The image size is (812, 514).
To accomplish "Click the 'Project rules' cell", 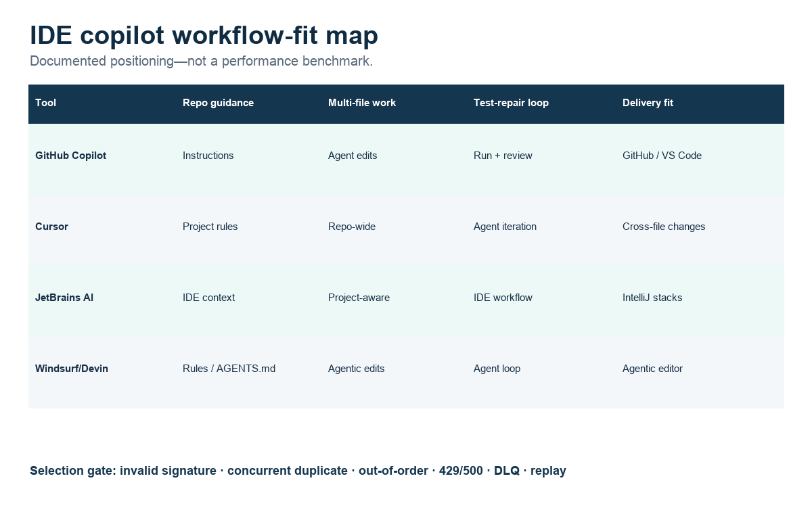I will coord(210,227).
